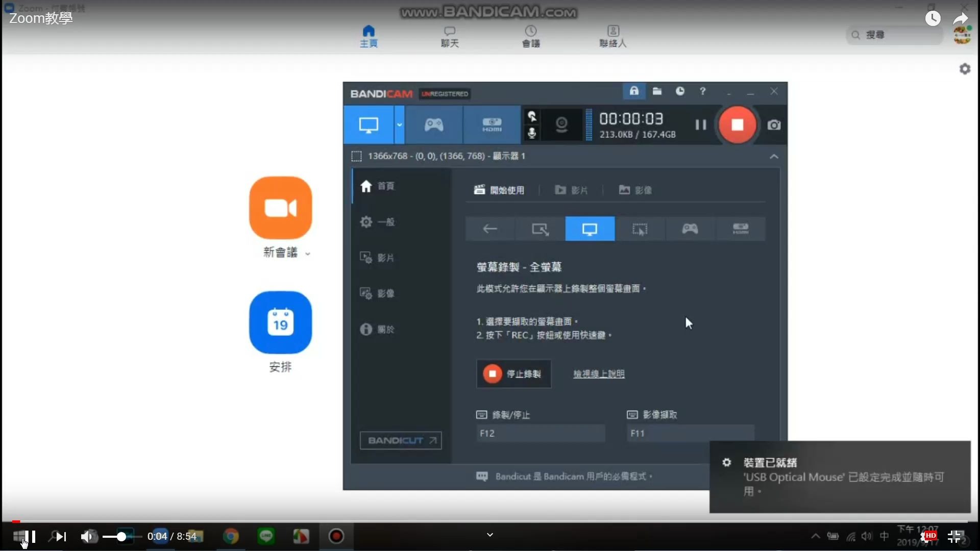Click the YouTube Watch later clock icon
This screenshot has height=551, width=980.
click(933, 18)
